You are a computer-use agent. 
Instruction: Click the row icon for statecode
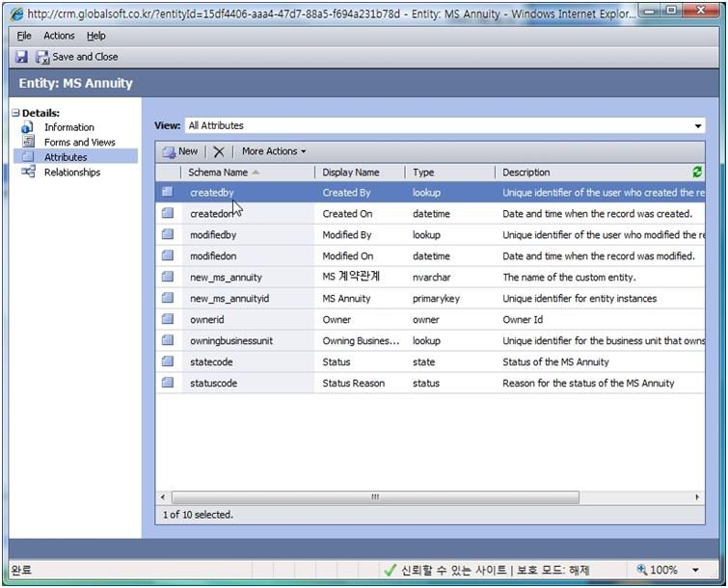click(168, 361)
